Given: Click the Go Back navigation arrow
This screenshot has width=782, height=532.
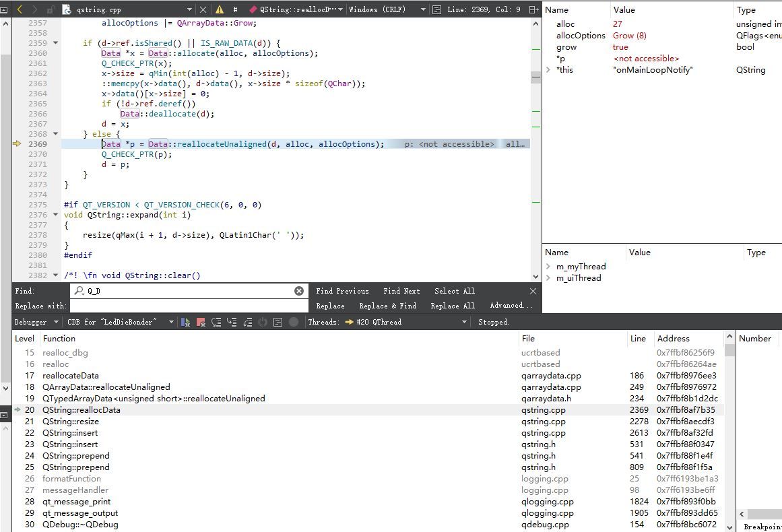Looking at the screenshot, I should coord(20,9).
